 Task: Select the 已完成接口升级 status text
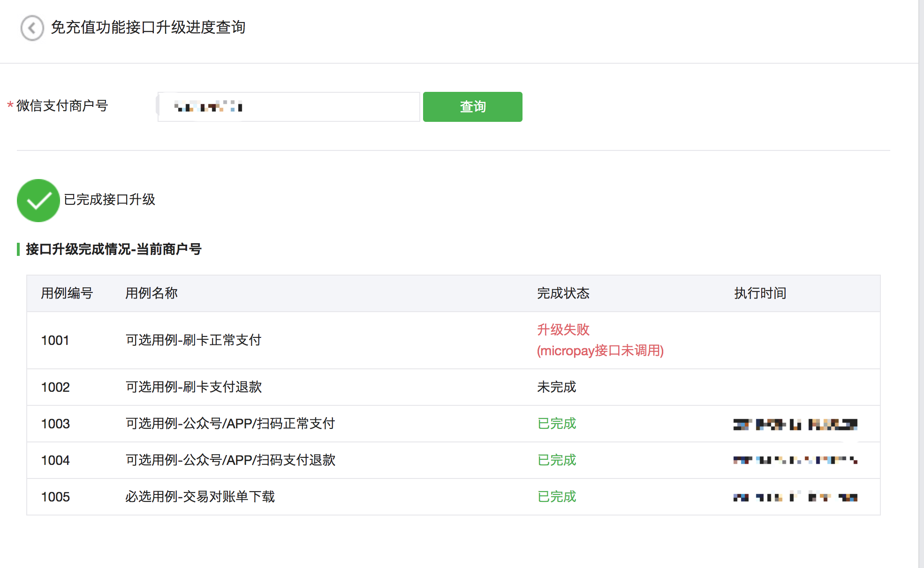[x=109, y=200]
